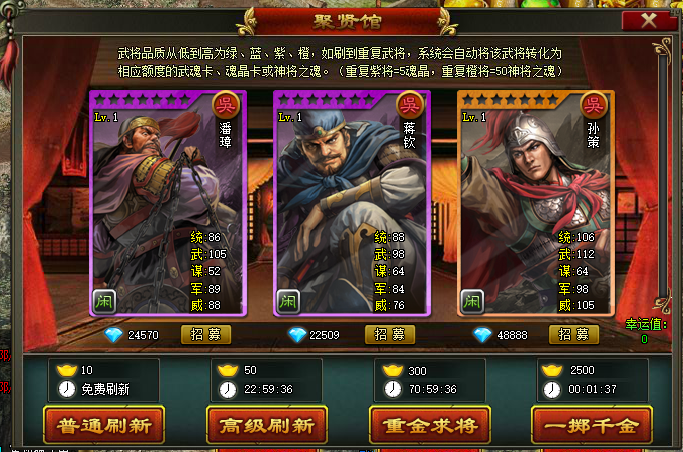Click the green 闲 status icon on 孙策's card
Screen dimensions: 683x452
[x=472, y=301]
